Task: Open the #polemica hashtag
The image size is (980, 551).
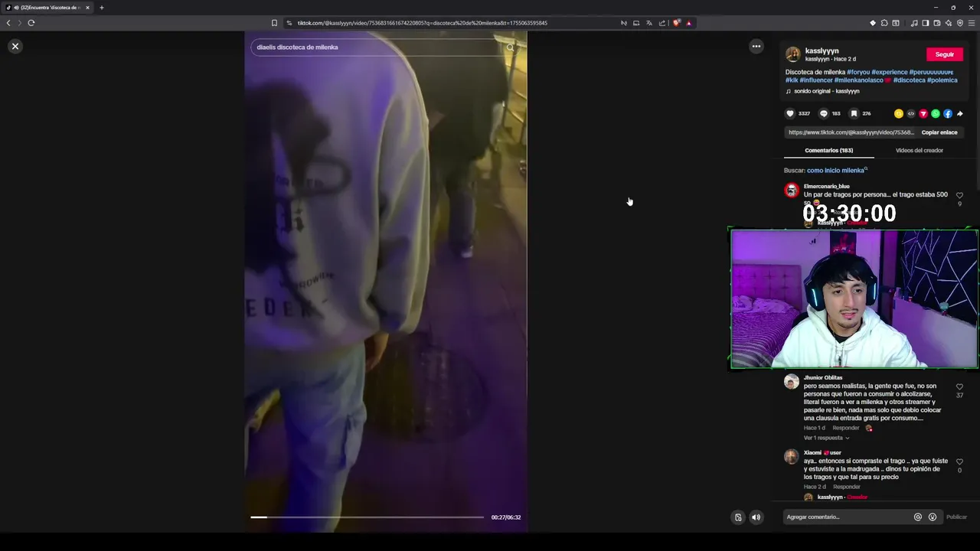Action: point(942,80)
